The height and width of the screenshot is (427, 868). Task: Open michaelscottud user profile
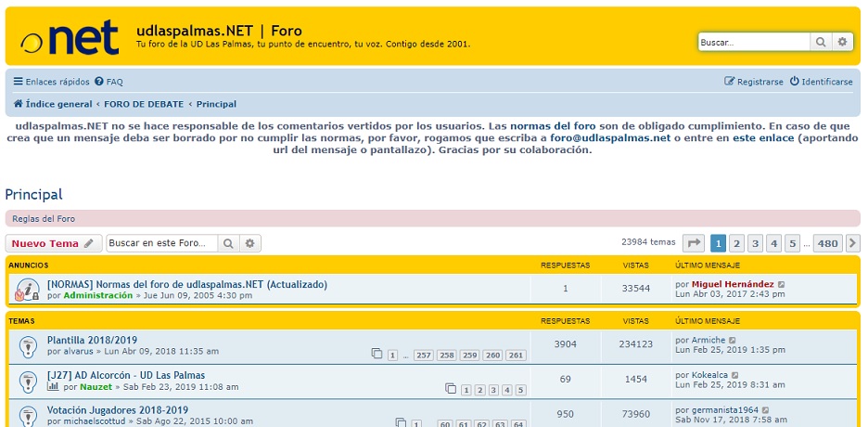tap(96, 422)
